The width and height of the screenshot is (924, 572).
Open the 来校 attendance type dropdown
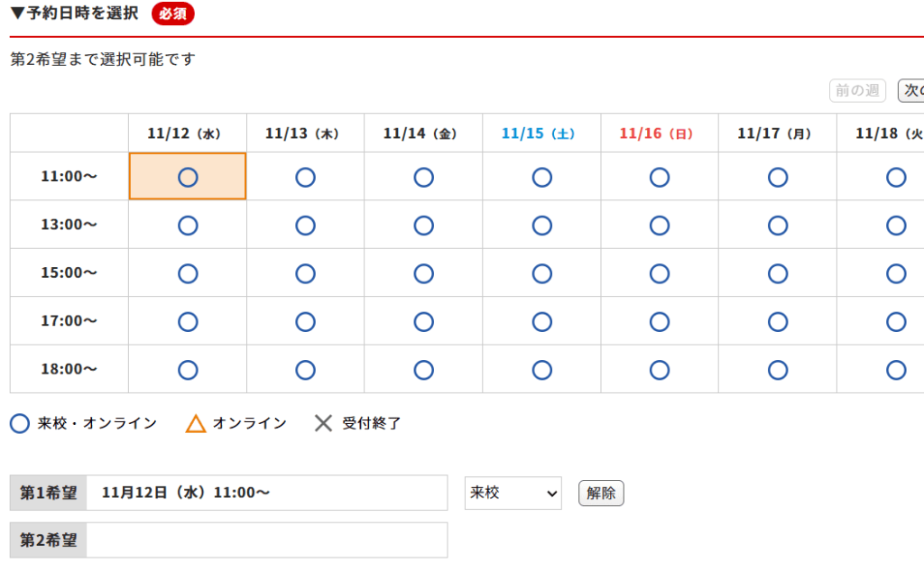[x=513, y=494]
